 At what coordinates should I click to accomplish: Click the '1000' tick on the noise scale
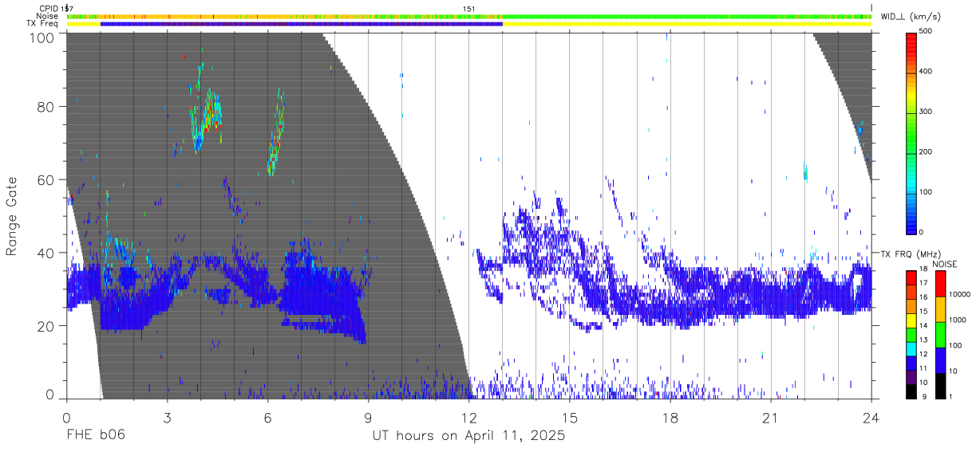click(x=958, y=320)
